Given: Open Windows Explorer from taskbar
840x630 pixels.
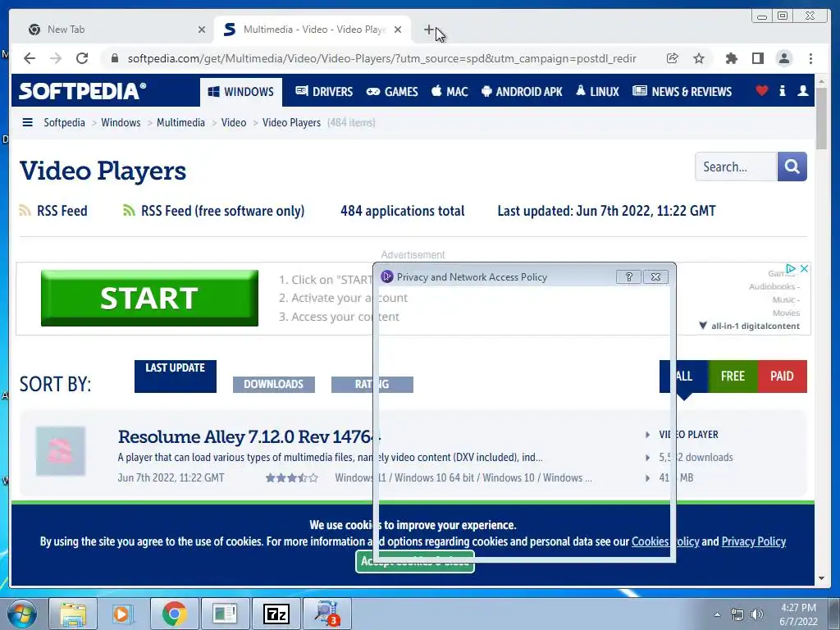Looking at the screenshot, I should 72,614.
